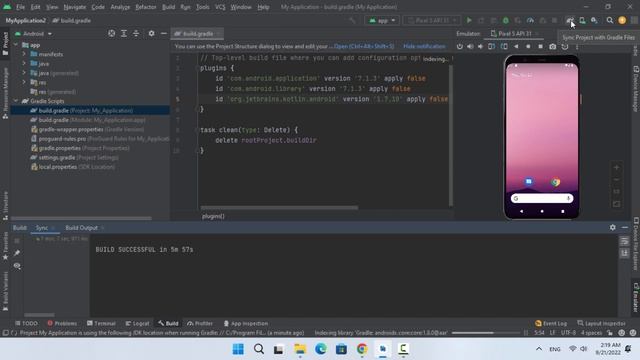
Task: Run the app with the green play button
Action: point(469,20)
